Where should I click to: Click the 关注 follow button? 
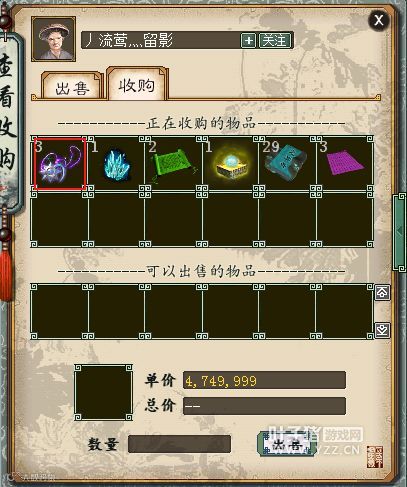275,41
